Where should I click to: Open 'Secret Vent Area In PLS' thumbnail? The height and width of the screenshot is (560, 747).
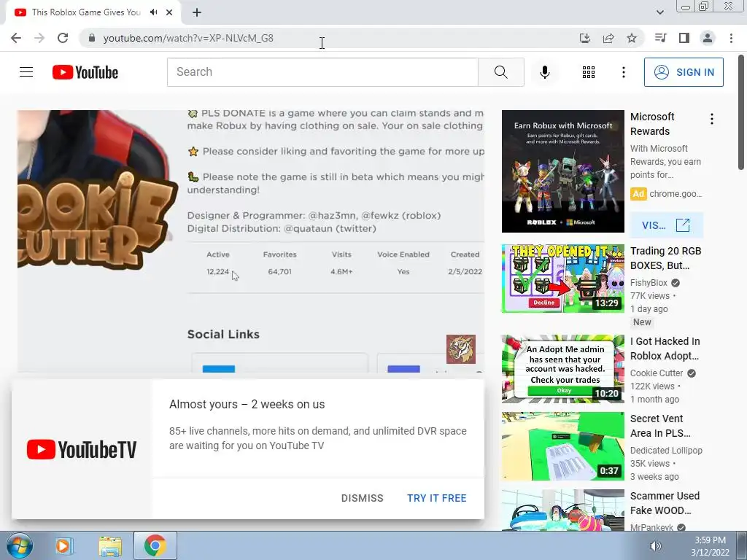tap(562, 446)
